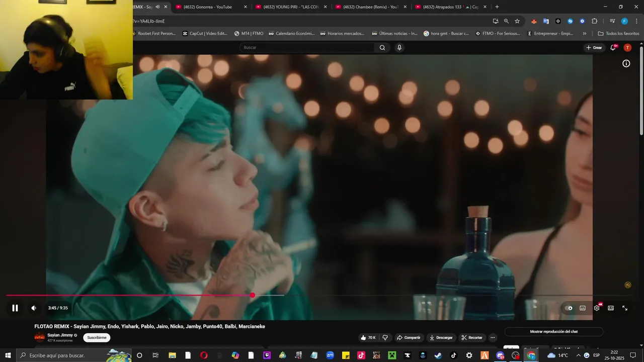Open the Chrome extensions puzzle icon

594,21
